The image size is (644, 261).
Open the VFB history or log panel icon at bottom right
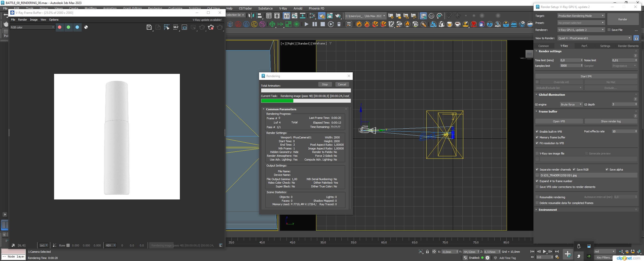(x=221, y=245)
